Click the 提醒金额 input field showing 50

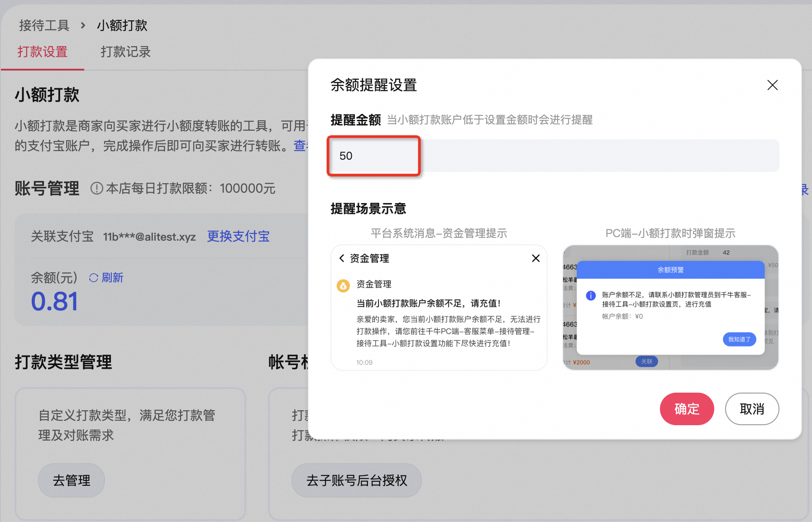point(554,156)
